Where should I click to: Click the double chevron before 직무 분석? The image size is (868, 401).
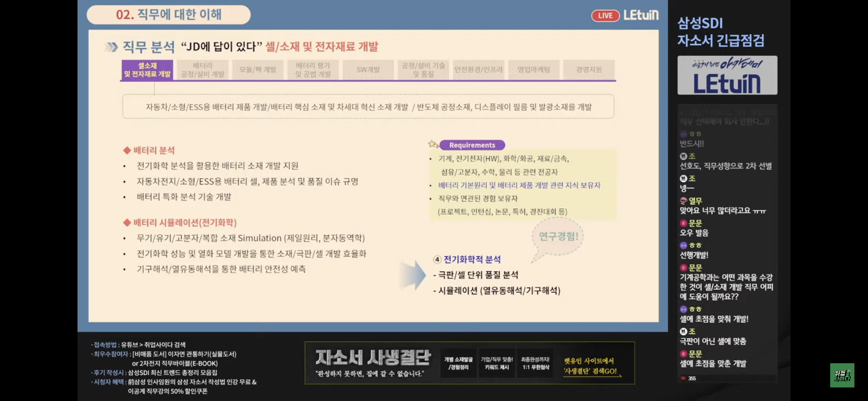pyautogui.click(x=111, y=47)
